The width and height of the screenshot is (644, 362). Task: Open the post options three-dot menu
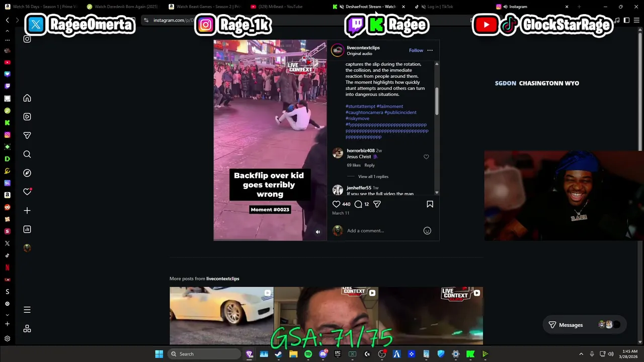pyautogui.click(x=430, y=50)
